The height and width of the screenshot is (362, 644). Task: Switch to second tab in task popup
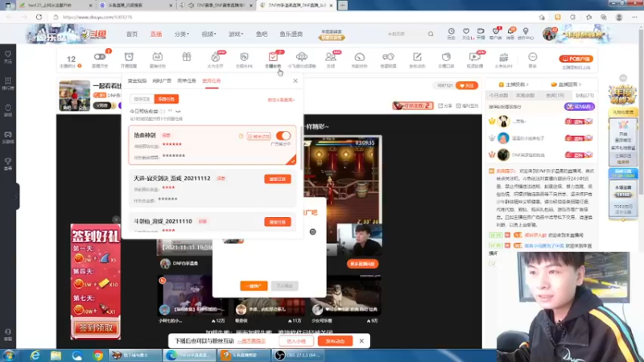click(x=162, y=81)
